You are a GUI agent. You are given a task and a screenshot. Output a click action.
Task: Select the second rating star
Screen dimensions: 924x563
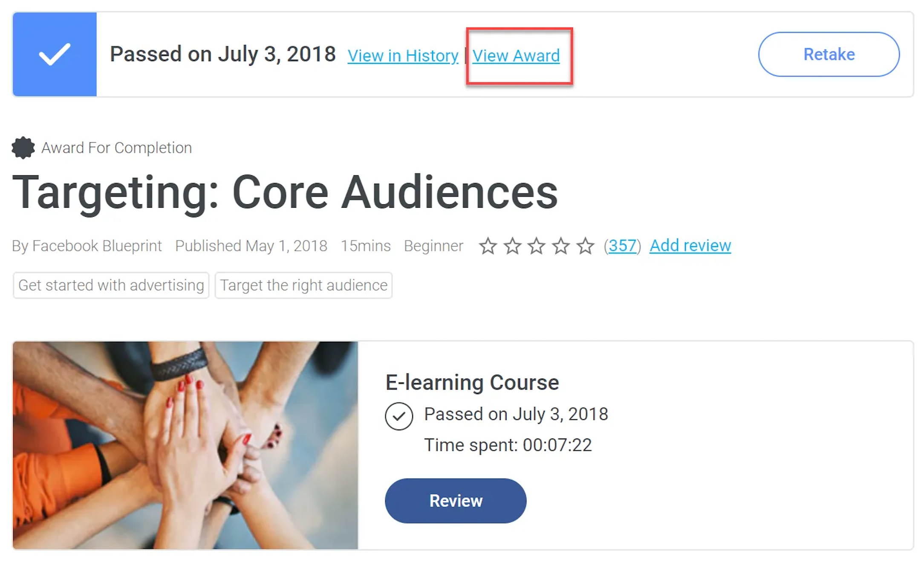pyautogui.click(x=512, y=246)
